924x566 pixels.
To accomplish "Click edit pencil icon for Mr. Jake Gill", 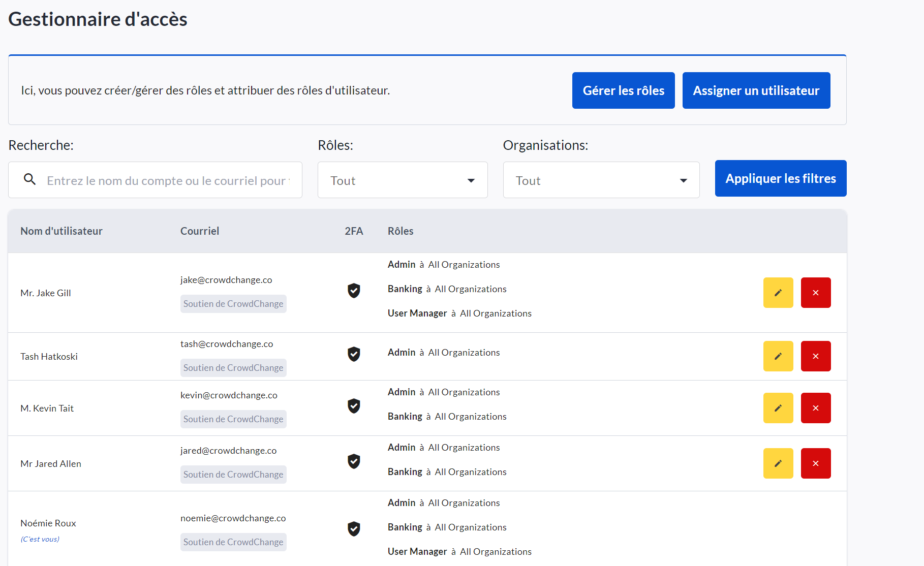I will pyautogui.click(x=778, y=293).
